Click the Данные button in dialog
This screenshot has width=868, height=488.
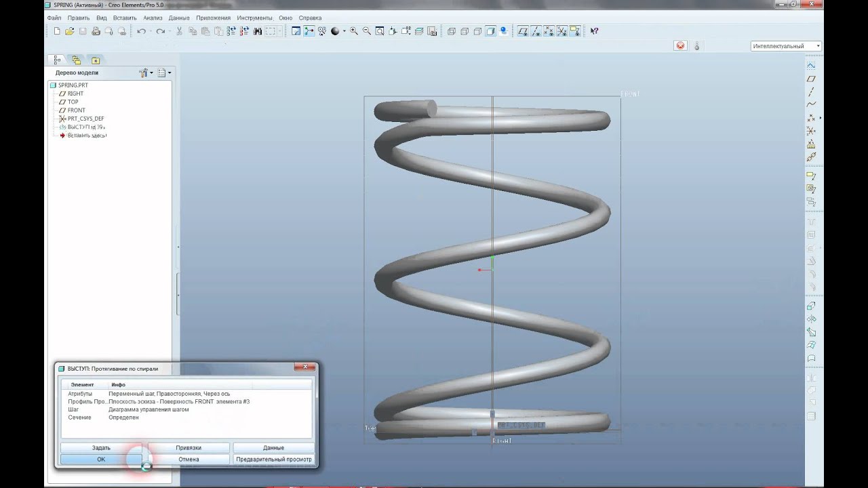click(273, 447)
